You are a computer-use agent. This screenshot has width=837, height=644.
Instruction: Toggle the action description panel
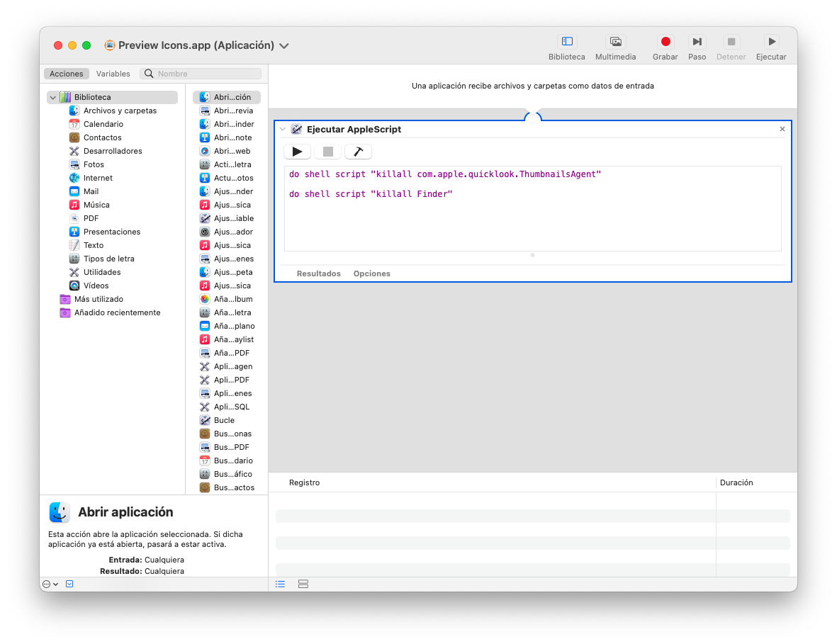point(69,584)
